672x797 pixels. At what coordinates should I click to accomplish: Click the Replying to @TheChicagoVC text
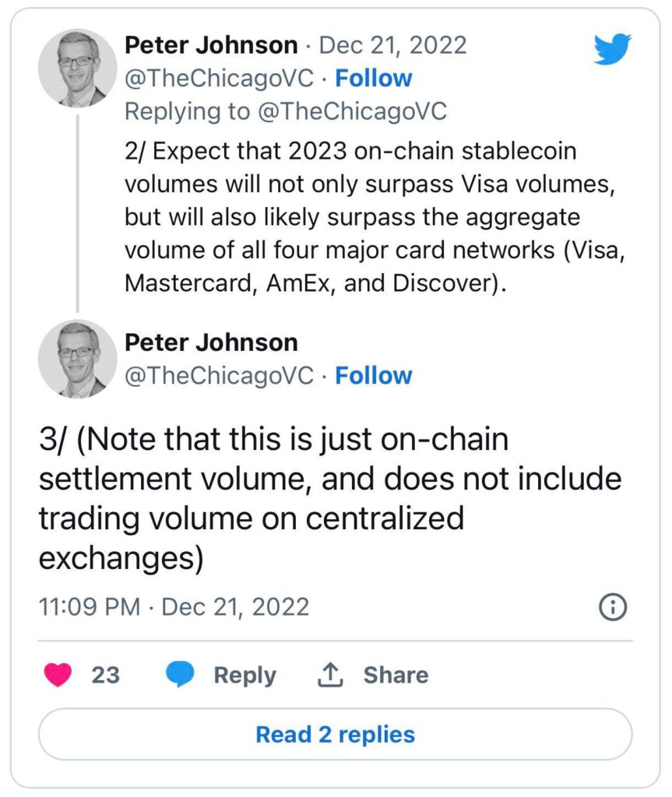point(286,111)
